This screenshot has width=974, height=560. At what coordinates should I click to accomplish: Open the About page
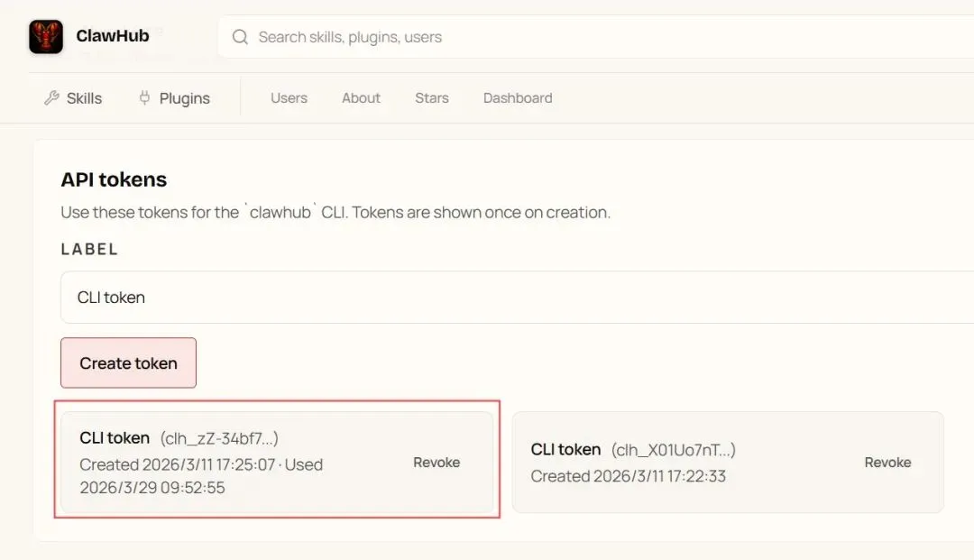pyautogui.click(x=361, y=98)
